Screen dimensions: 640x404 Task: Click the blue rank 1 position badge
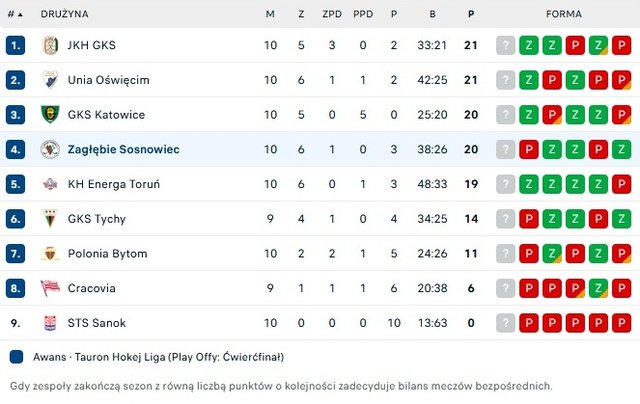(x=15, y=45)
